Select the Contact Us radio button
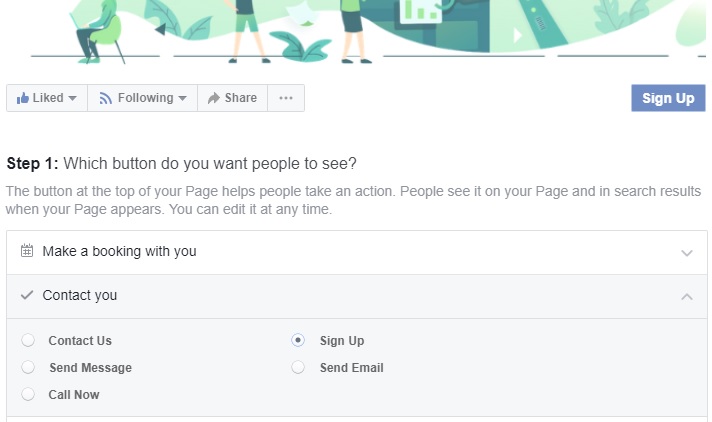This screenshot has width=712, height=422. [28, 341]
